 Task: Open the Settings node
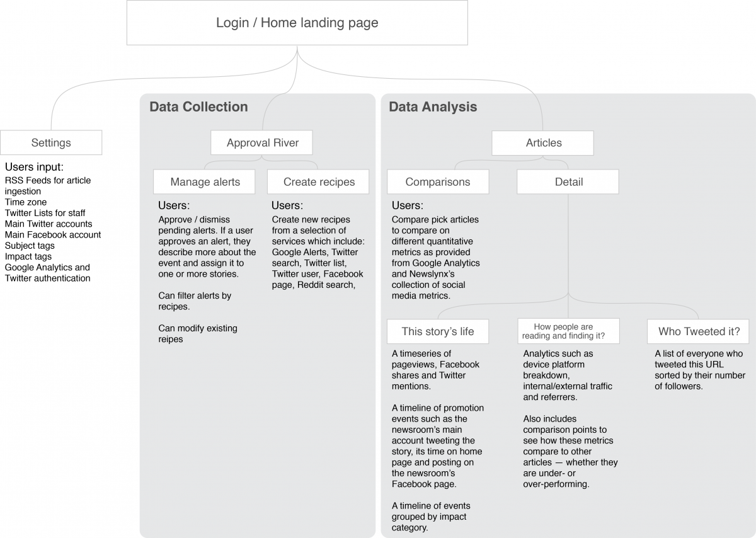point(51,143)
